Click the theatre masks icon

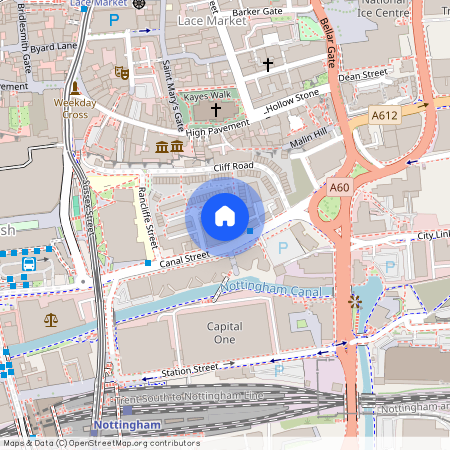[122, 73]
